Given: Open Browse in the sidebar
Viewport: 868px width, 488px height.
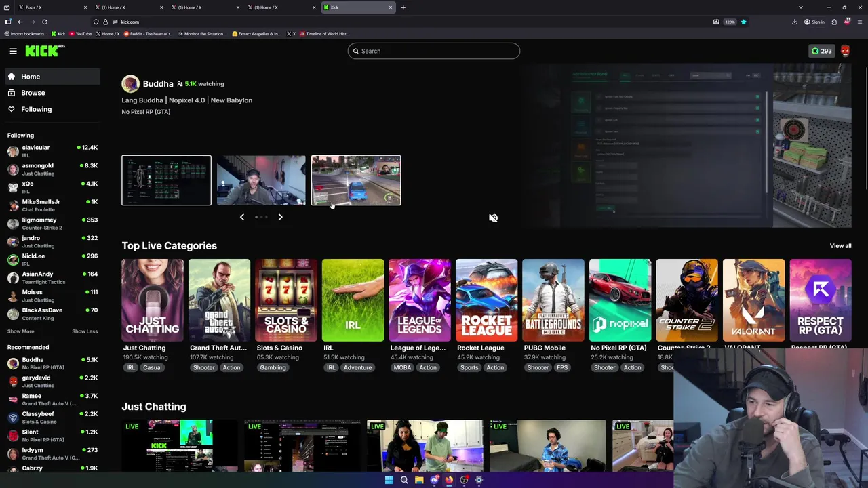Looking at the screenshot, I should pos(52,93).
